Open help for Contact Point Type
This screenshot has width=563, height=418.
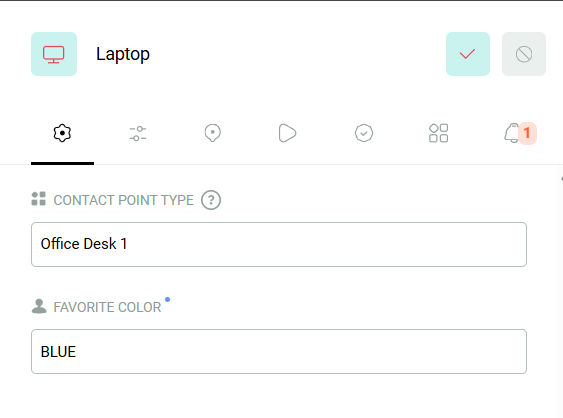(211, 200)
